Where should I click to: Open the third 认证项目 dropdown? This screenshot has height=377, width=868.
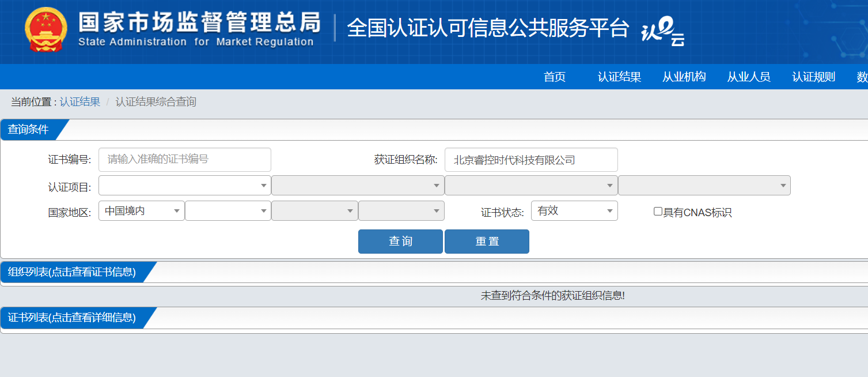point(531,186)
